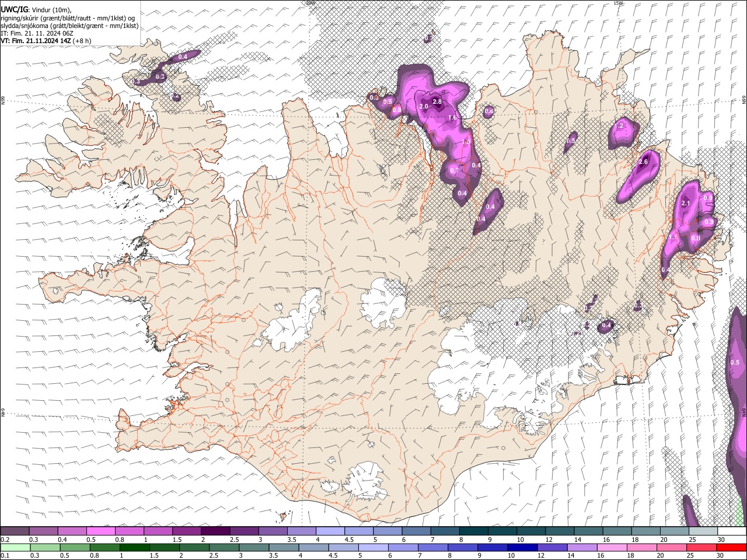
Task: Click the 2.6 precipitation value label
Action: 644,162
